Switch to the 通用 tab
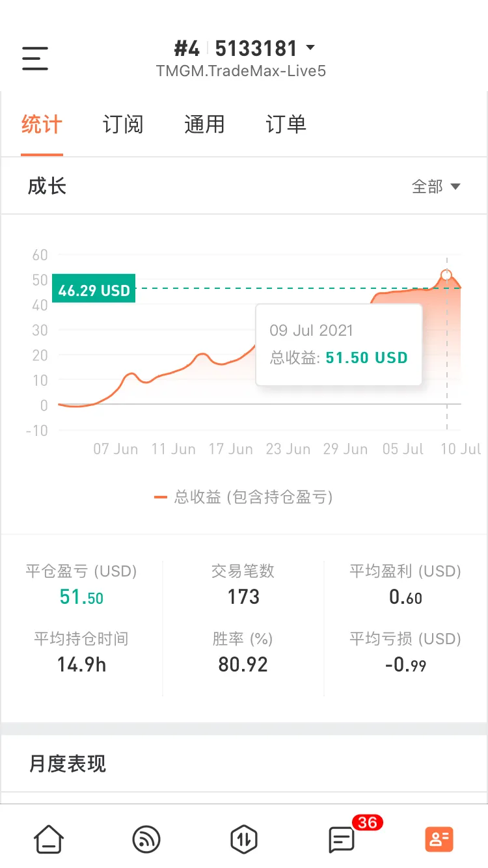488x868 pixels. pyautogui.click(x=204, y=124)
